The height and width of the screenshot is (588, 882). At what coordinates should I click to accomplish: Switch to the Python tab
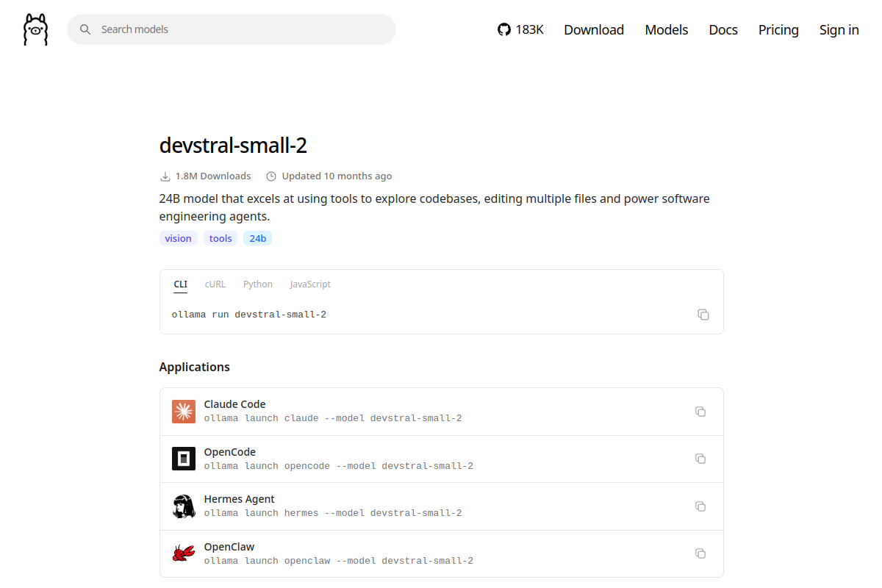(x=258, y=284)
